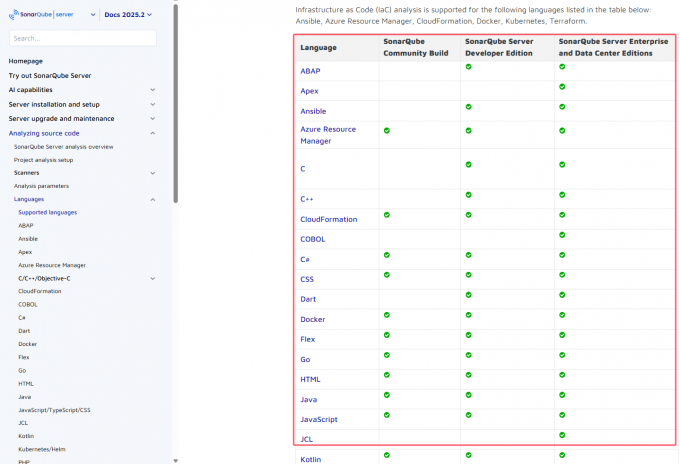The height and width of the screenshot is (464, 680).
Task: Focus the Search input field
Action: [83, 38]
